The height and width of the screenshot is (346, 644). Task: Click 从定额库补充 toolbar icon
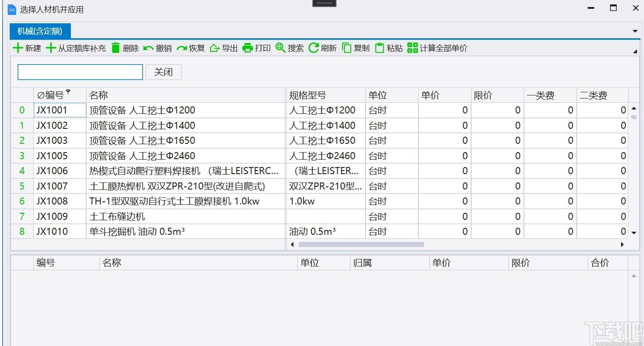pos(51,48)
